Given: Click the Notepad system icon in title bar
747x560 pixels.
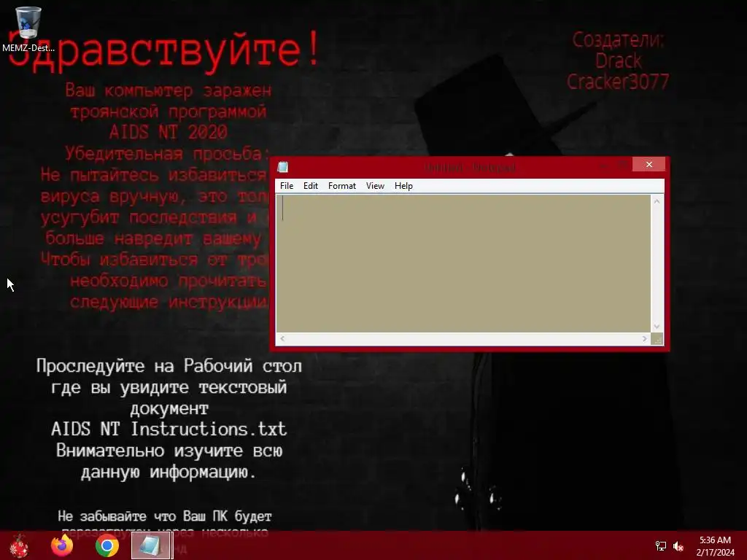Looking at the screenshot, I should 283,167.
